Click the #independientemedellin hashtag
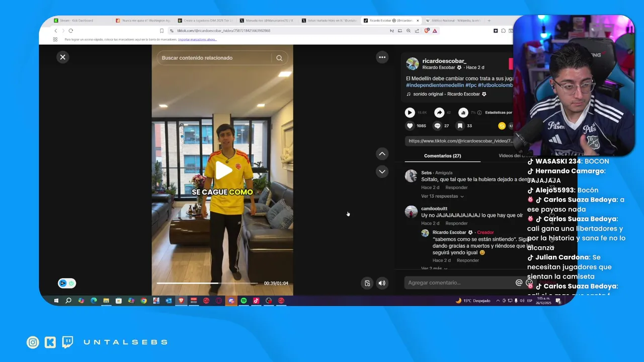 (x=435, y=85)
